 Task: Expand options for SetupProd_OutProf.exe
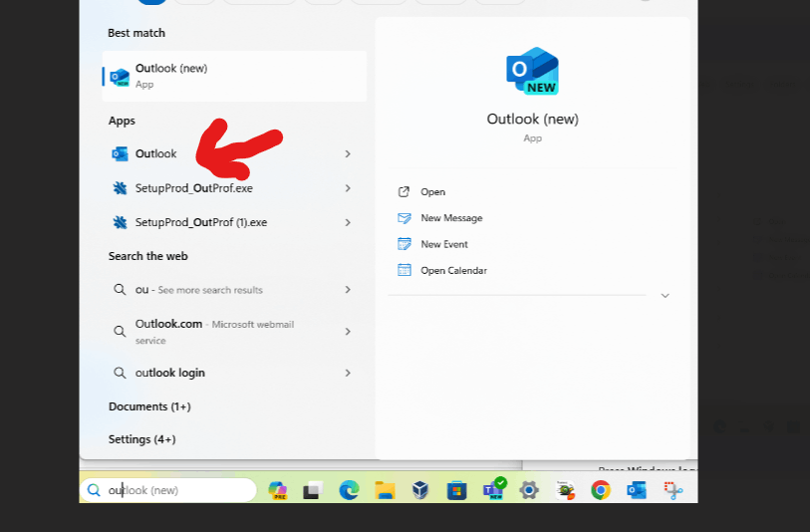click(348, 188)
